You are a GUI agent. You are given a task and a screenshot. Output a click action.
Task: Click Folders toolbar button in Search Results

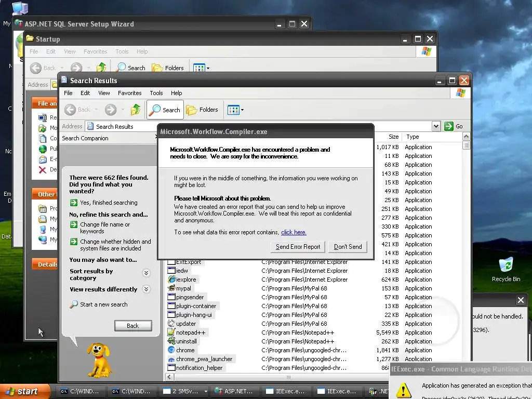(202, 110)
